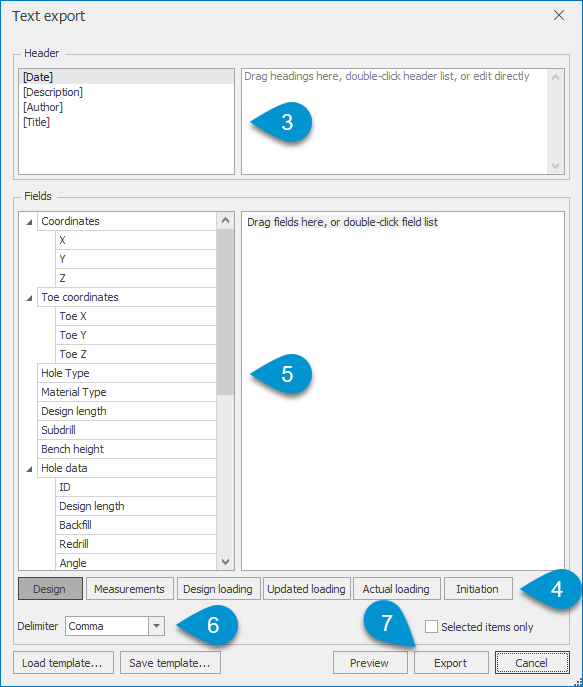The height and width of the screenshot is (687, 583).
Task: Select the Hole data row
Action: (x=127, y=468)
